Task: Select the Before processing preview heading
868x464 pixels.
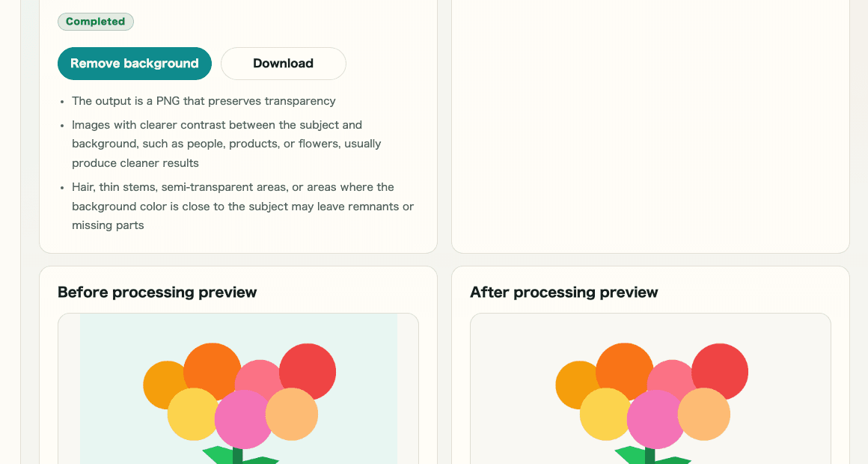Action: pyautogui.click(x=157, y=292)
